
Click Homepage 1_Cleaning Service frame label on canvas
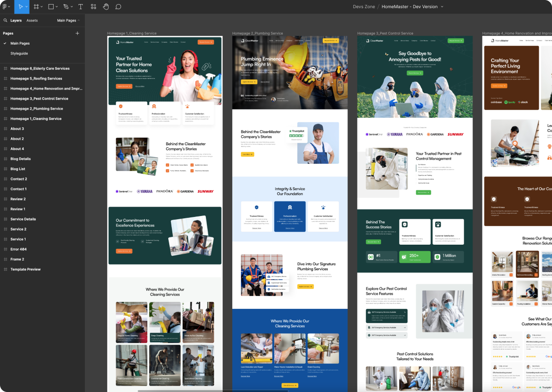132,33
